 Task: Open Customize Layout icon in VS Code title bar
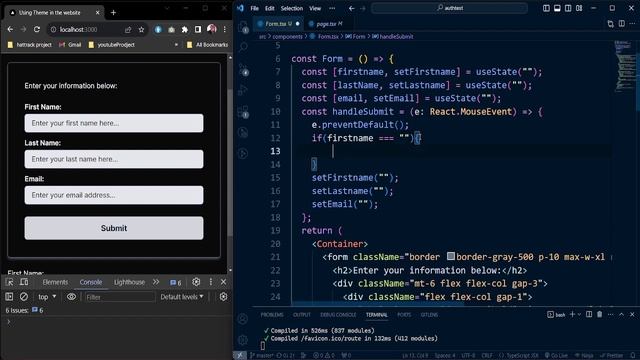click(579, 8)
